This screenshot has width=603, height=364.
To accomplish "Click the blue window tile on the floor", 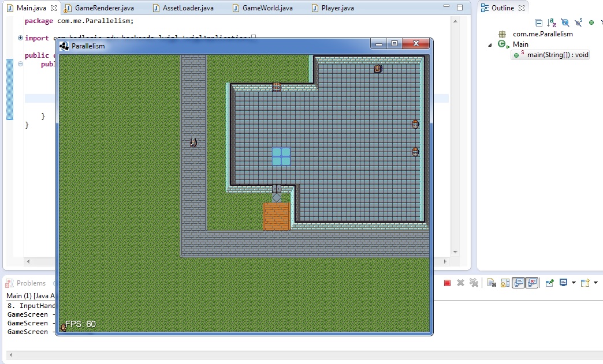I will (281, 156).
